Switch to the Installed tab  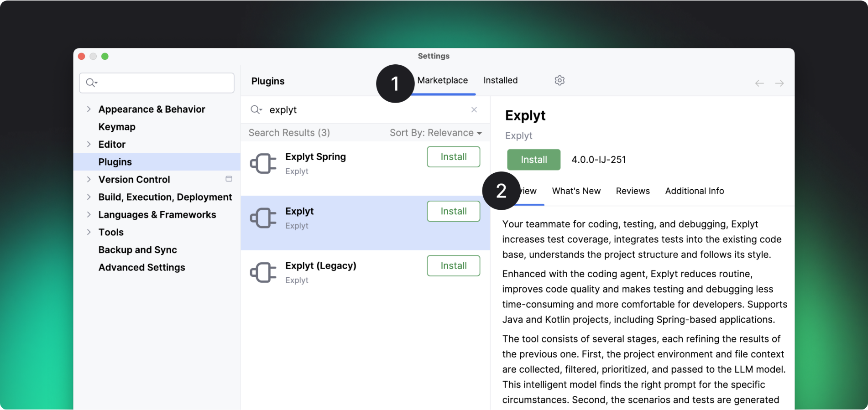(500, 81)
